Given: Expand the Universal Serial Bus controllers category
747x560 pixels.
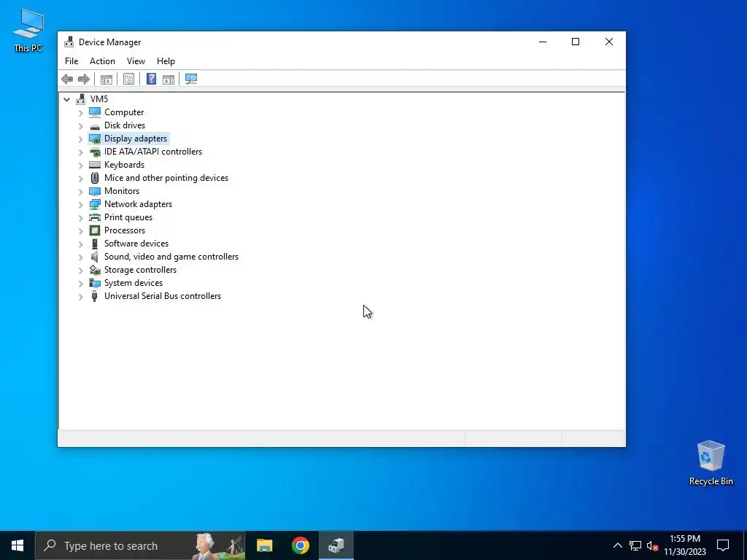Looking at the screenshot, I should click(80, 297).
